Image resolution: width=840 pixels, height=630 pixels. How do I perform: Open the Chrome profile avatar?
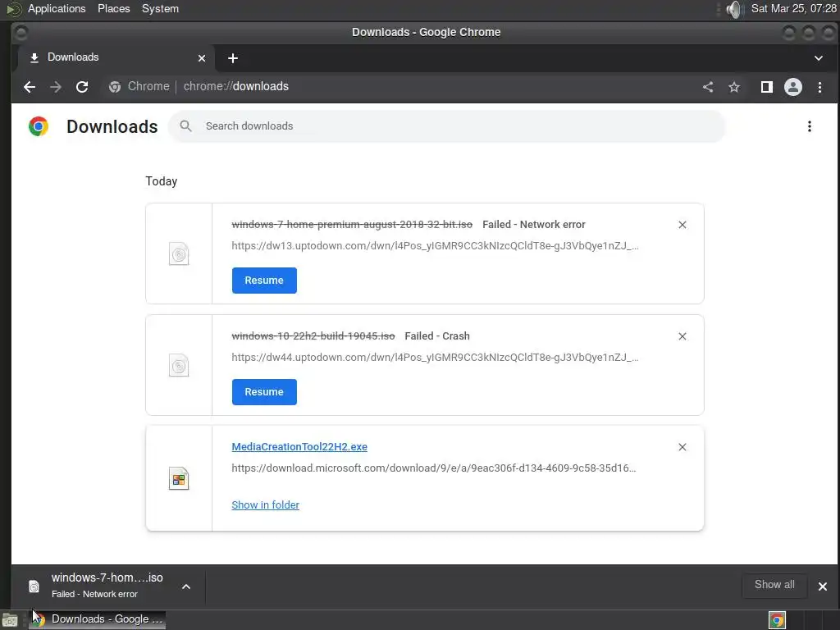[793, 87]
